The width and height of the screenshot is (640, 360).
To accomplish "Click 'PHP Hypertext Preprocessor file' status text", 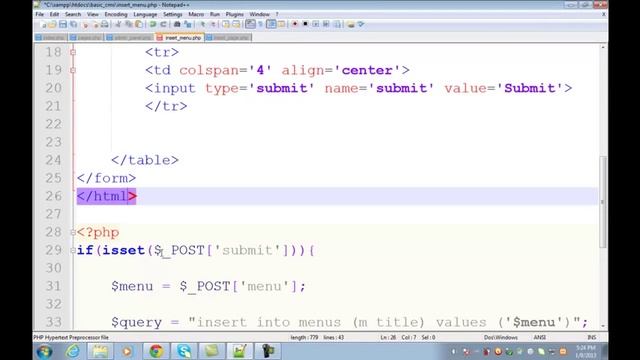I will tap(71, 338).
